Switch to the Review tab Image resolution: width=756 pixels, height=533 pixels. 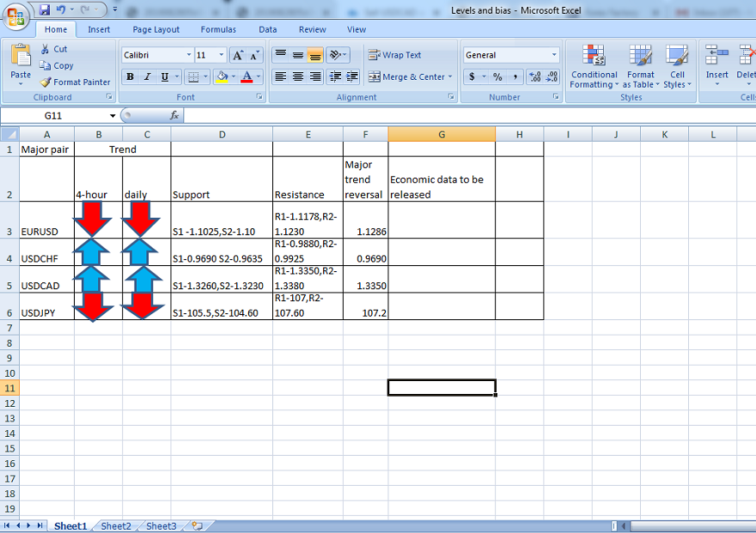pyautogui.click(x=313, y=29)
